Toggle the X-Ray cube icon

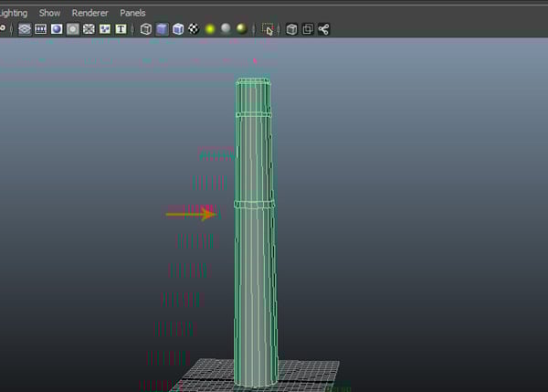(291, 29)
